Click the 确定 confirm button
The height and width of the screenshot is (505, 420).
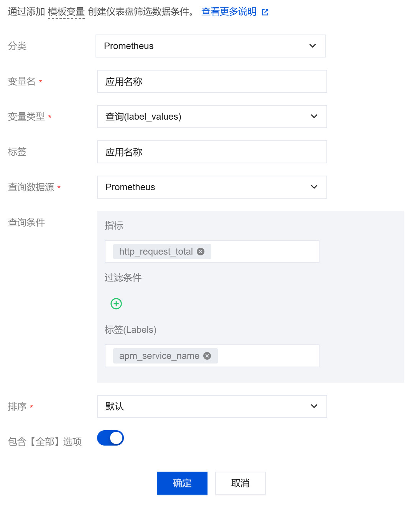coord(182,483)
